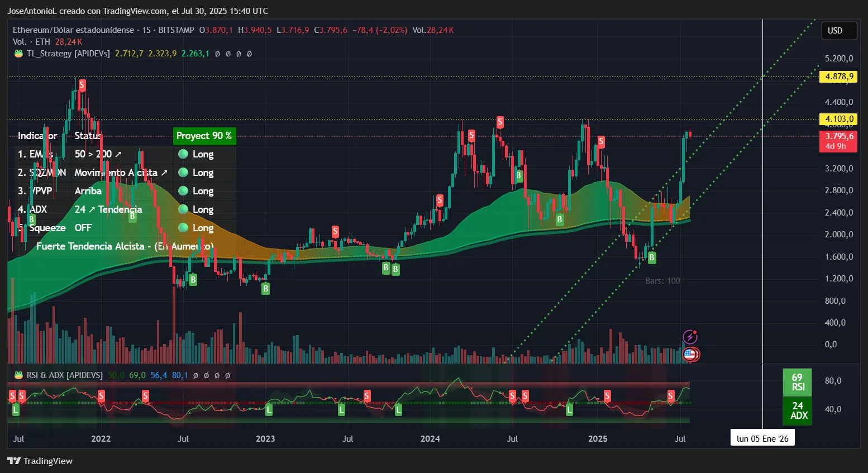
Task: Toggle the Squeeze OFF status light
Action: pos(182,228)
